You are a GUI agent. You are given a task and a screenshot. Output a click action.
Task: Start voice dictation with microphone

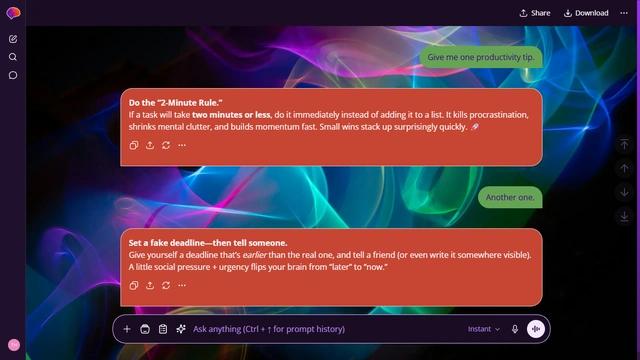pos(515,329)
